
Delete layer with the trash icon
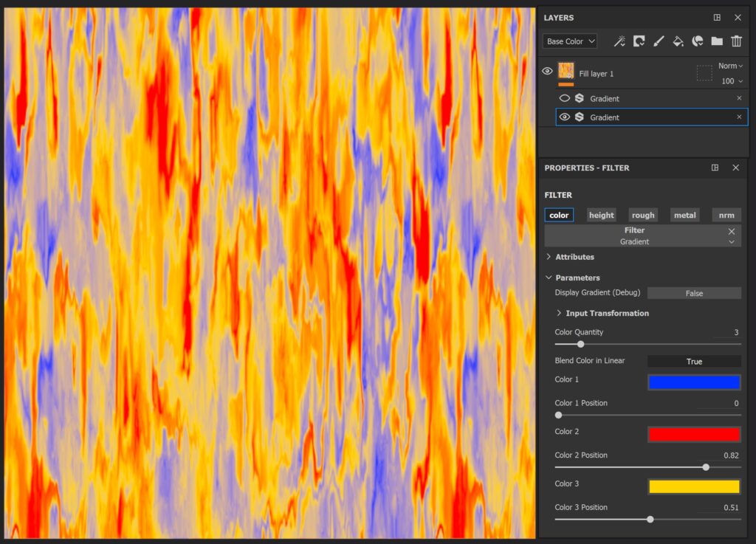(736, 41)
